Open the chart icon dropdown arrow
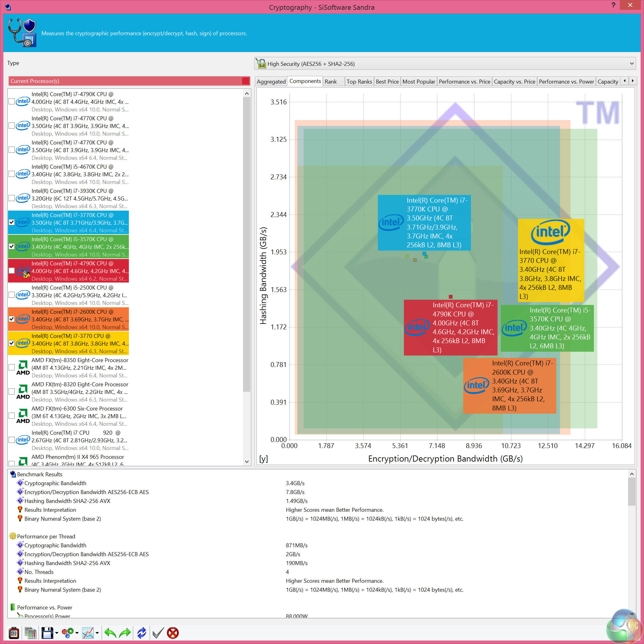The image size is (644, 644). pyautogui.click(x=97, y=633)
